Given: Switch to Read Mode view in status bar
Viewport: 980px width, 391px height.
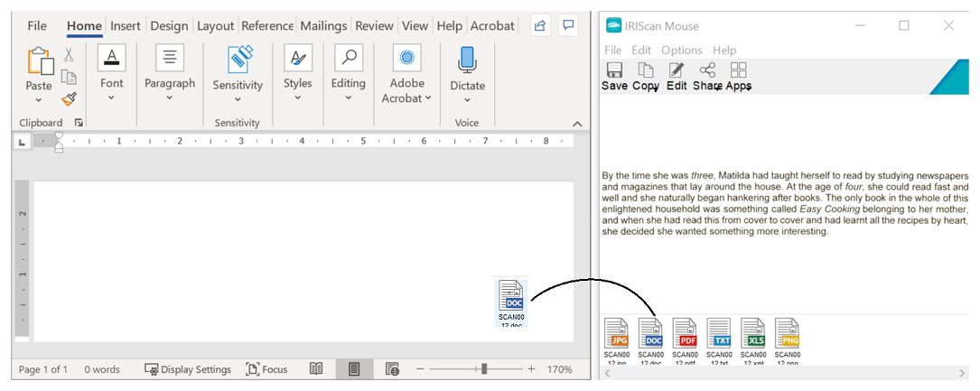Looking at the screenshot, I should (x=316, y=369).
